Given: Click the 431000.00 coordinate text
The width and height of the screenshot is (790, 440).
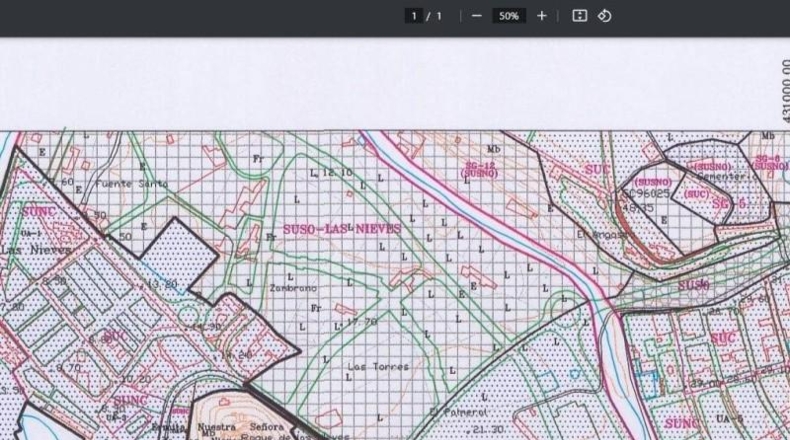Looking at the screenshot, I should 785,91.
